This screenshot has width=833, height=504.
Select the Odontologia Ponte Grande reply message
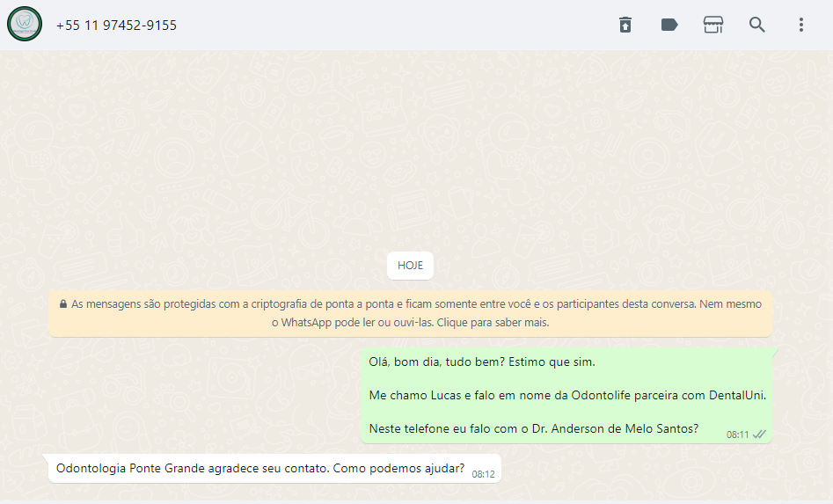click(274, 469)
